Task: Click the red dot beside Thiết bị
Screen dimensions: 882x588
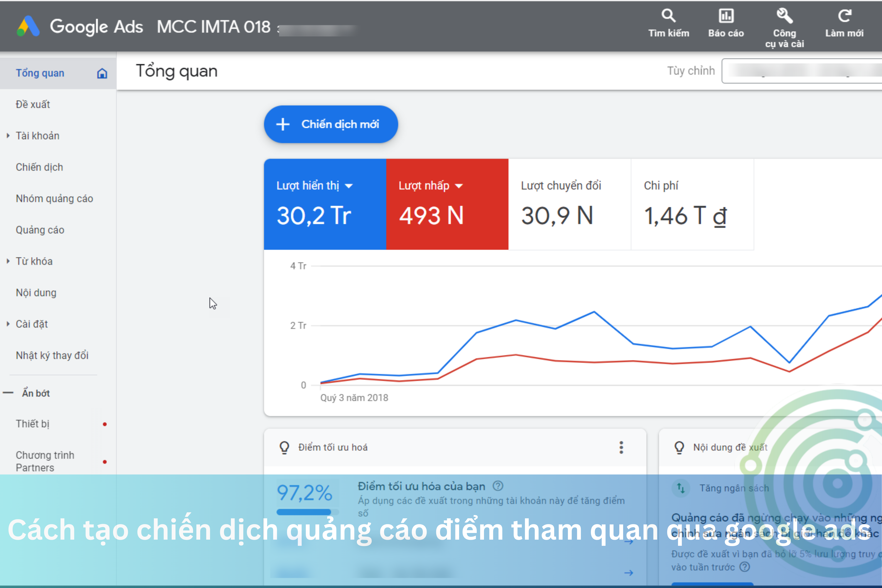Action: (105, 424)
